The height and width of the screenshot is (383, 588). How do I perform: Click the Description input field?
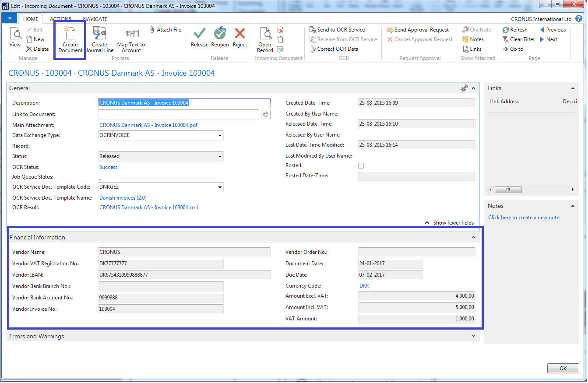(184, 103)
